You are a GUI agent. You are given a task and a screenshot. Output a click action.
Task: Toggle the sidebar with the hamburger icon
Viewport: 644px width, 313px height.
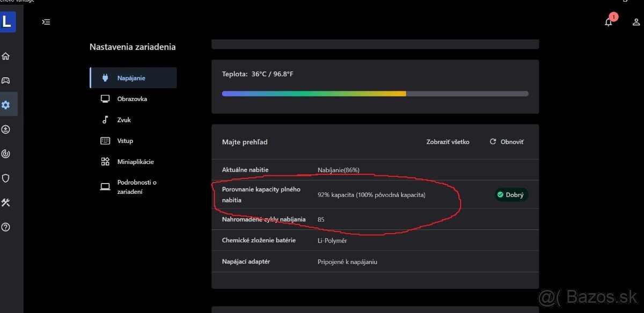click(x=46, y=22)
